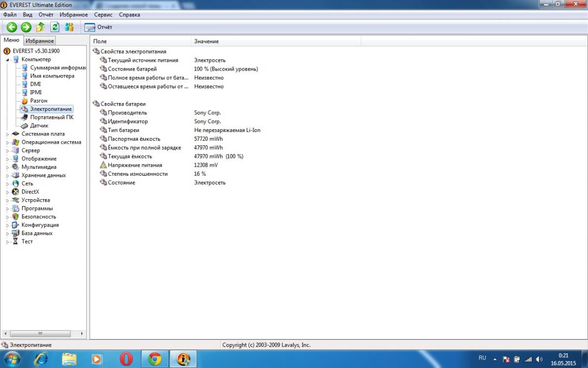The image size is (588, 368).
Task: Open the Вид menu
Action: coord(27,15)
